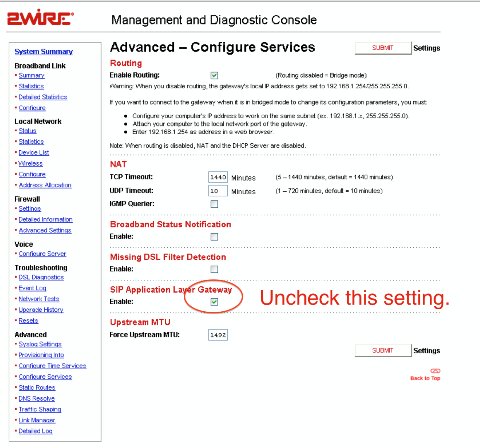Image resolution: width=480 pixels, height=445 pixels.
Task: Open the System Summary link
Action: [44, 52]
